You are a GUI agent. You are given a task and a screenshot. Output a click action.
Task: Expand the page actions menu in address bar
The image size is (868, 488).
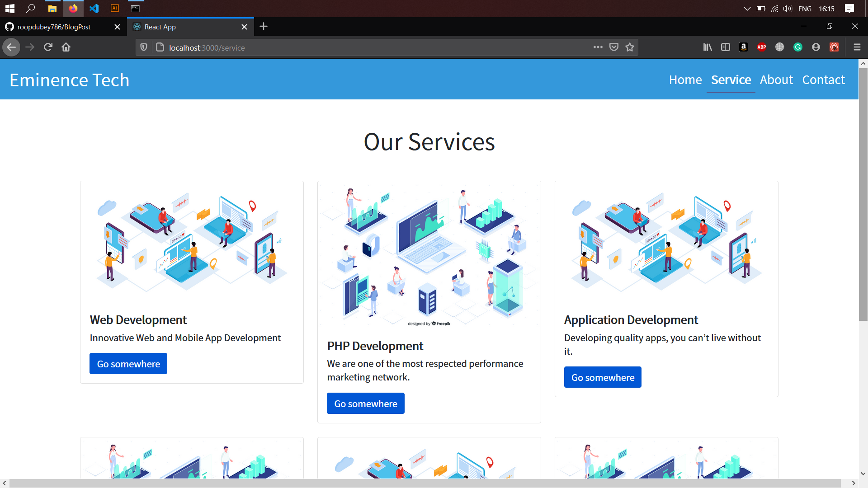coord(598,47)
